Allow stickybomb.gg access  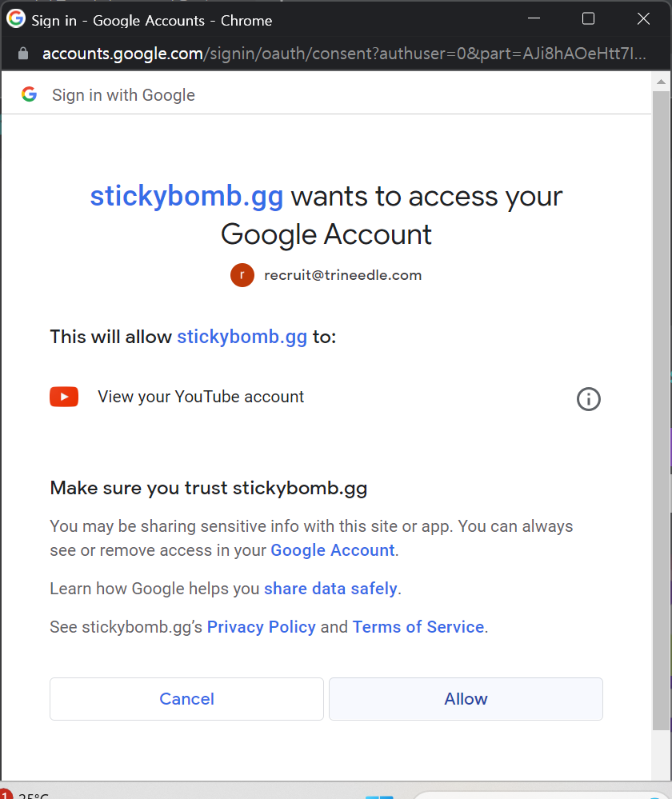[466, 698]
